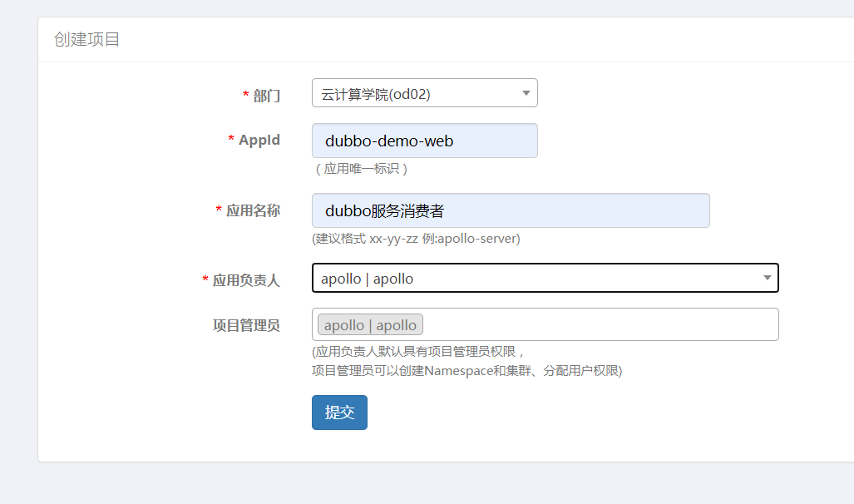Image resolution: width=854 pixels, height=504 pixels.
Task: Click the 创建项目 panel heading
Action: point(86,39)
